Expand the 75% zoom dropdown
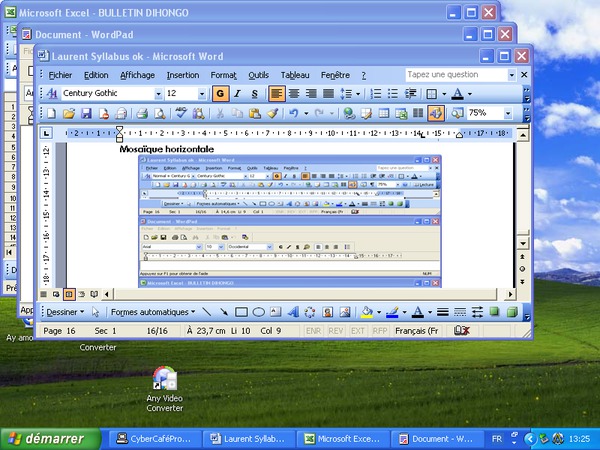 coord(508,114)
